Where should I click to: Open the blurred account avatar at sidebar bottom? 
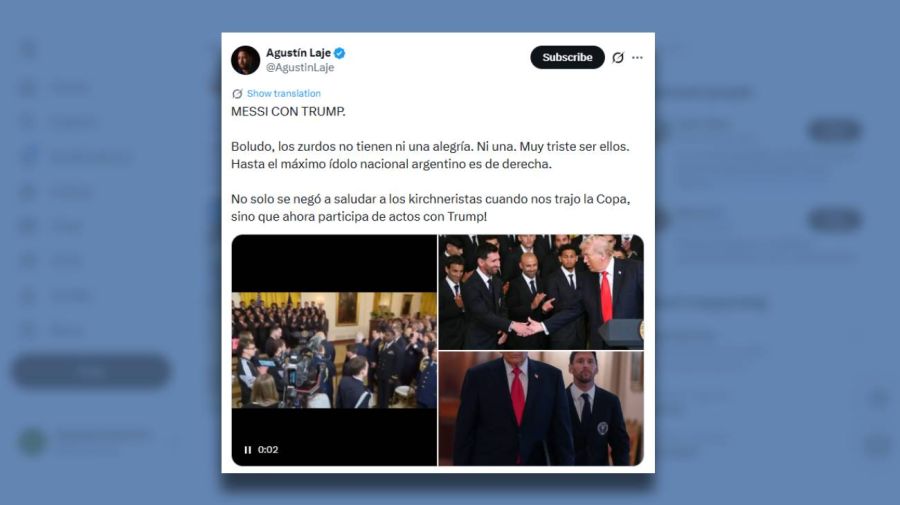click(x=33, y=442)
